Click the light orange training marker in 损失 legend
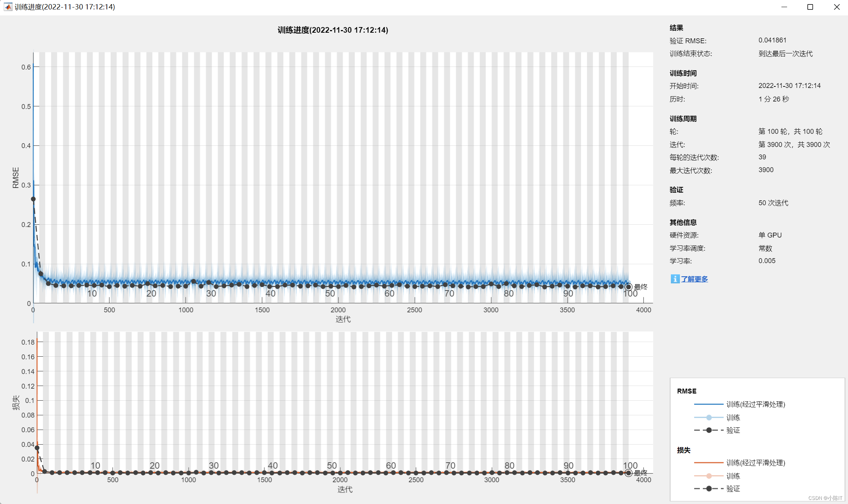 [x=709, y=476]
